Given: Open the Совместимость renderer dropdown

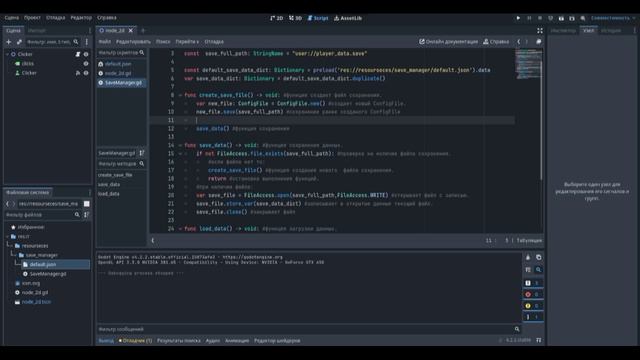Looking at the screenshot, I should 613,18.
